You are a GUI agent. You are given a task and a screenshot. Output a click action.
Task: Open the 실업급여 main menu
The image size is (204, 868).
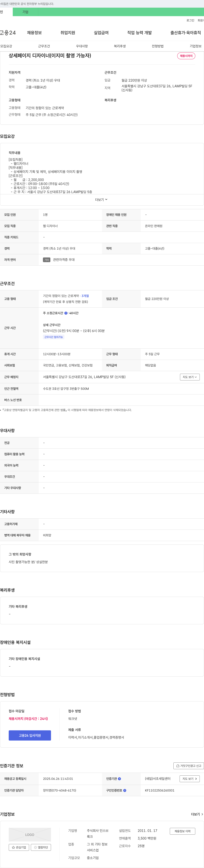tap(101, 33)
